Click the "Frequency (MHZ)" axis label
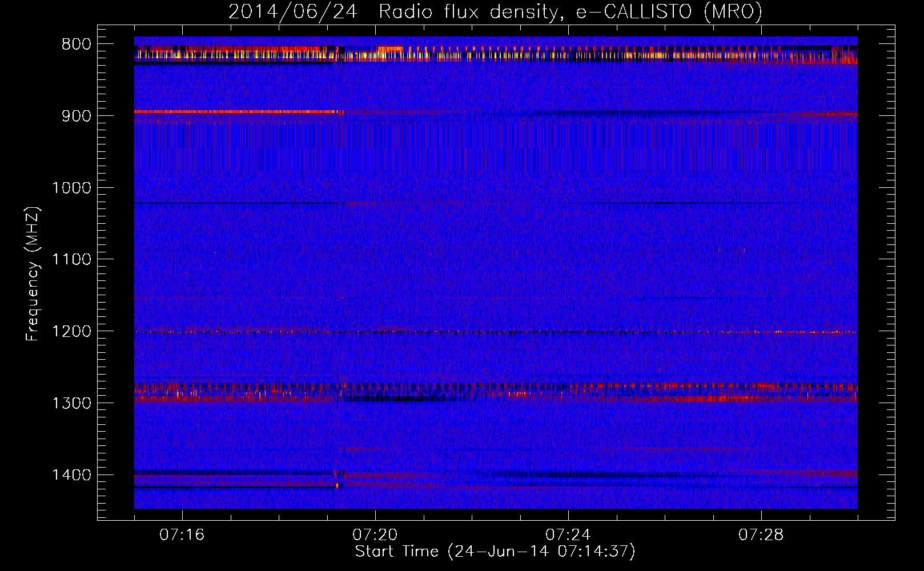This screenshot has height=571, width=924. pyautogui.click(x=33, y=274)
